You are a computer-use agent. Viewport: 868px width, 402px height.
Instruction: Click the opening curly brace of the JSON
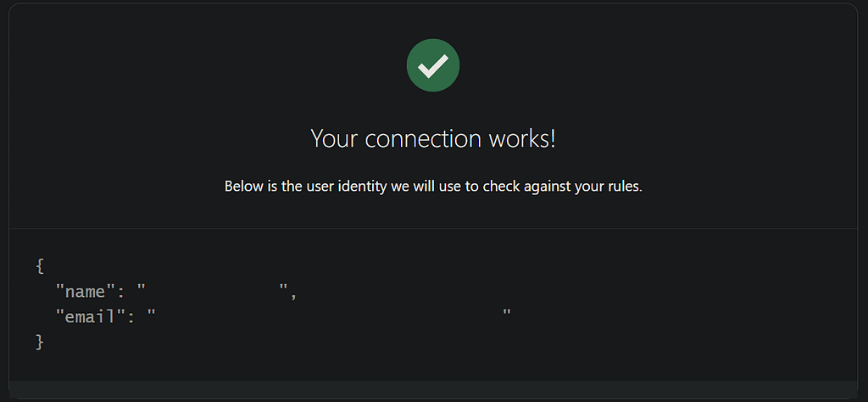tap(40, 265)
